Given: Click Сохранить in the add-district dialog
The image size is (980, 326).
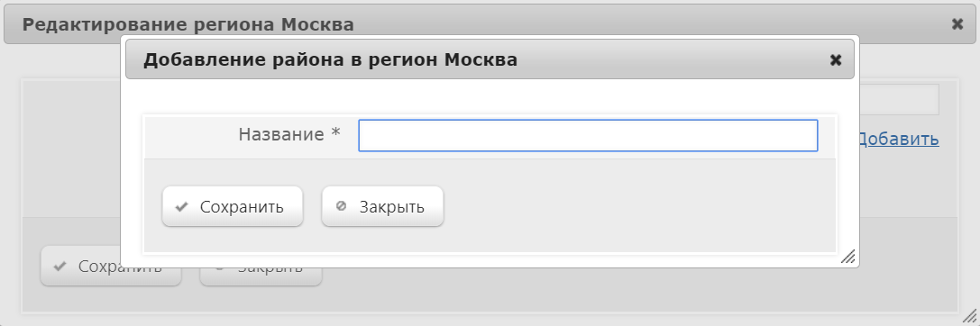Looking at the screenshot, I should pos(233,207).
